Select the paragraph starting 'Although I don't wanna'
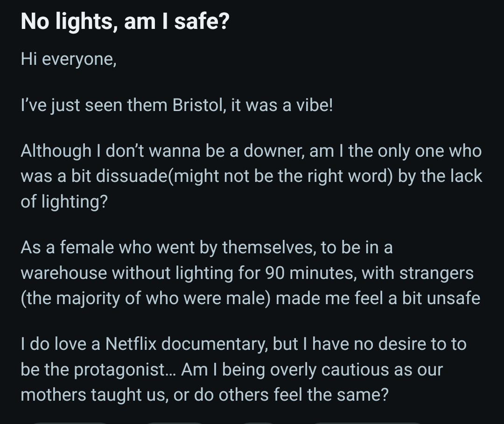The width and height of the screenshot is (504, 424). pos(251,175)
